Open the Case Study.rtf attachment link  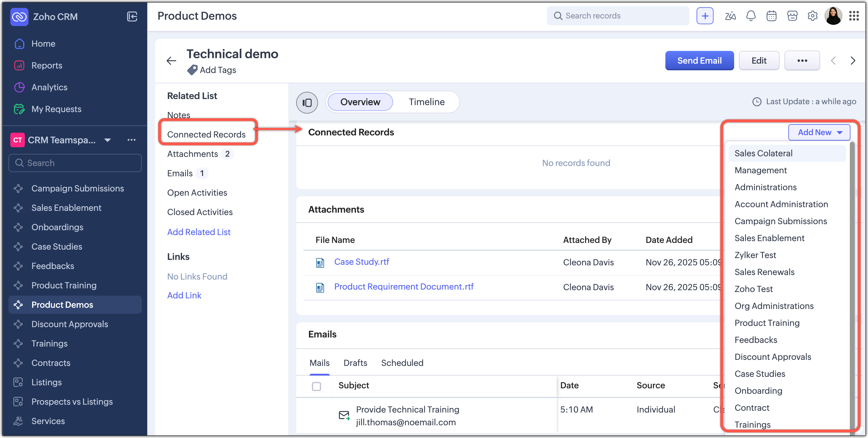coord(362,262)
